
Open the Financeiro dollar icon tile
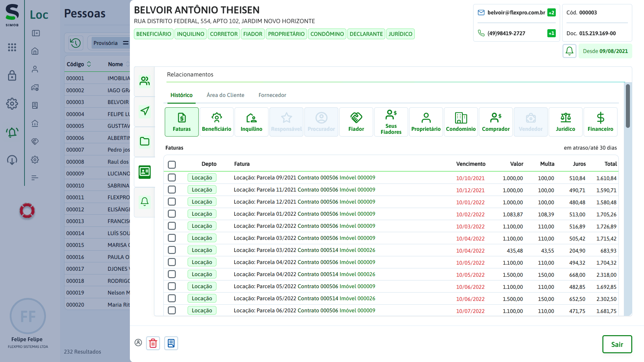coord(600,122)
